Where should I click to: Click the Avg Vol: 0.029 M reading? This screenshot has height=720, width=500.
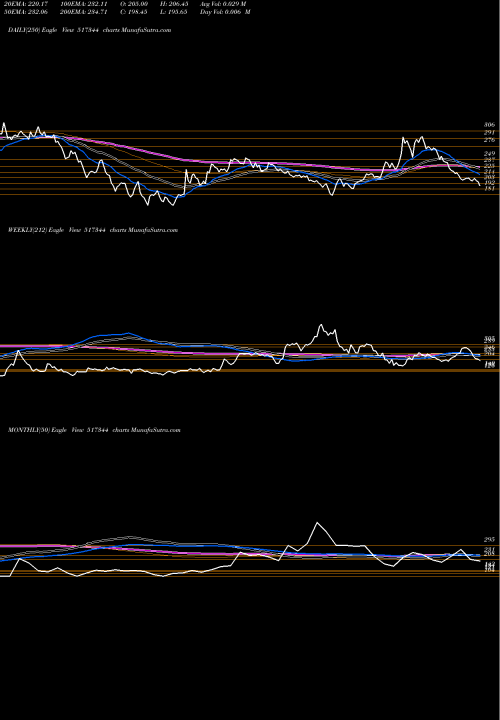point(223,4)
